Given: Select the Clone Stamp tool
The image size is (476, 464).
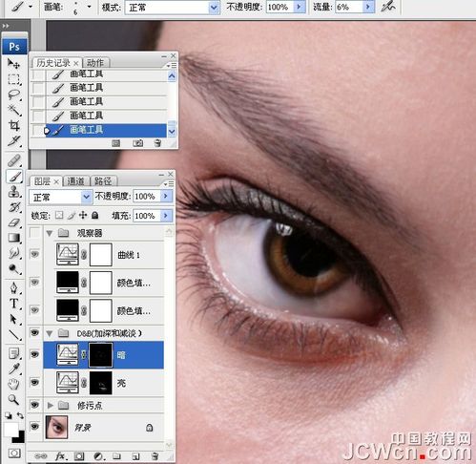Looking at the screenshot, I should tap(14, 192).
